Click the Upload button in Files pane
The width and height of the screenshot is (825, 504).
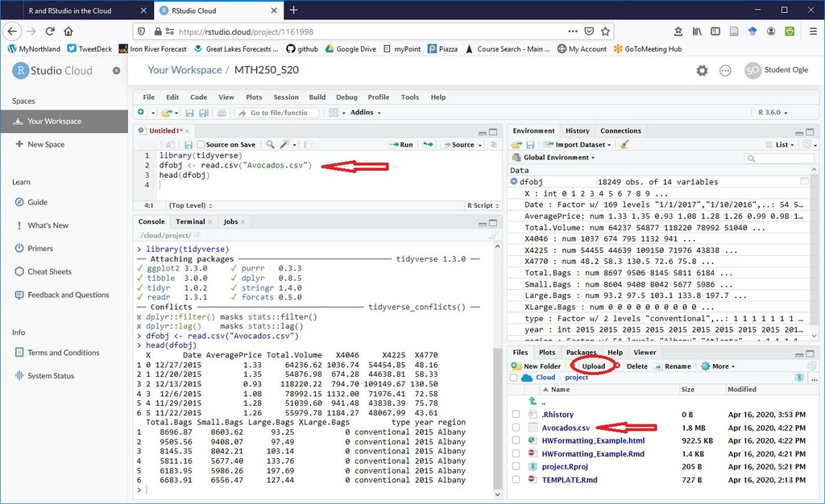pos(593,366)
